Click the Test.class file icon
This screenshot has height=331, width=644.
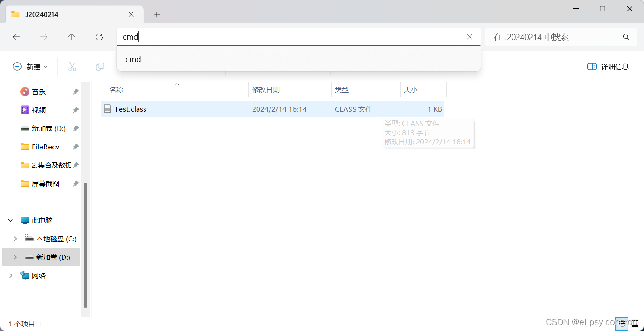[108, 108]
